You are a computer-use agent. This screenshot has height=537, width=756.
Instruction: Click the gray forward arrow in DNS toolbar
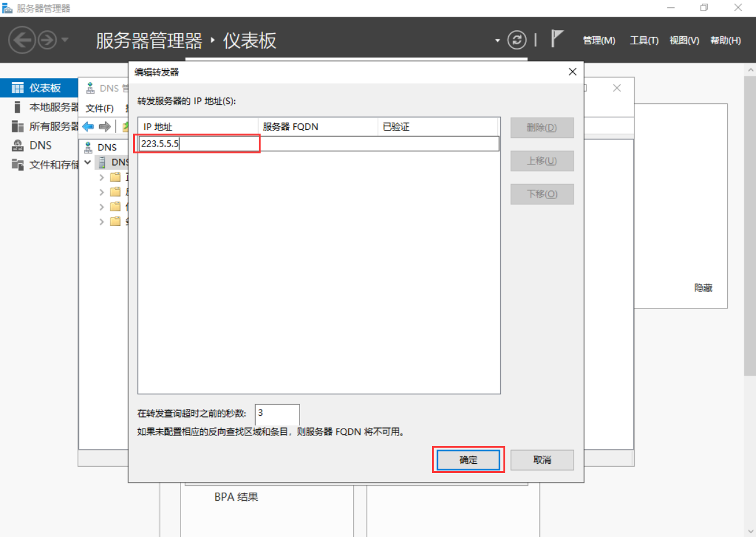point(105,126)
